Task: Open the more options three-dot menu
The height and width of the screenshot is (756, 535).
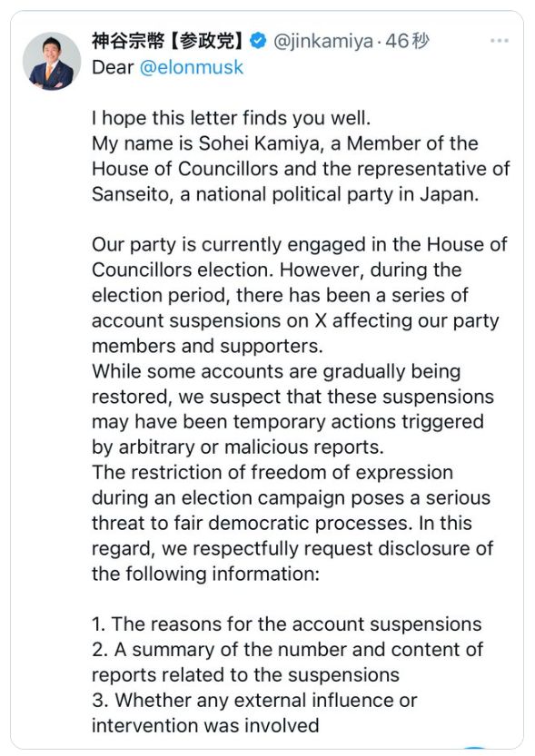Action: 499,41
